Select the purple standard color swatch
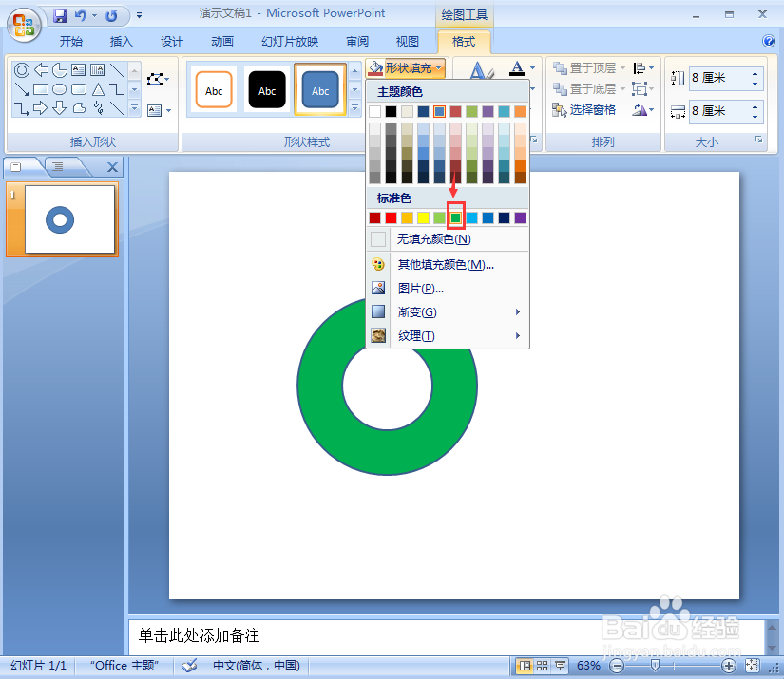This screenshot has width=784, height=679. (521, 217)
